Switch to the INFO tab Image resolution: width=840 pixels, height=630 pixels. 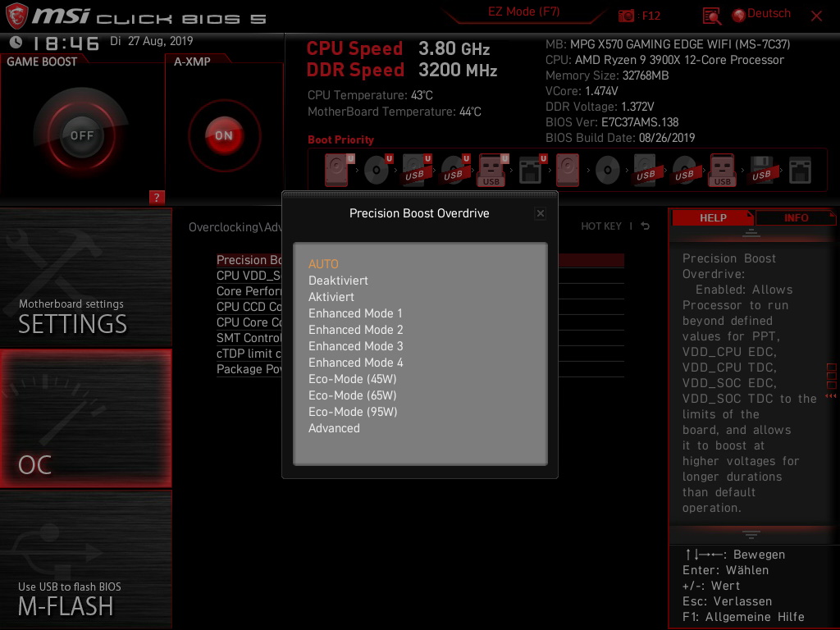tap(796, 217)
